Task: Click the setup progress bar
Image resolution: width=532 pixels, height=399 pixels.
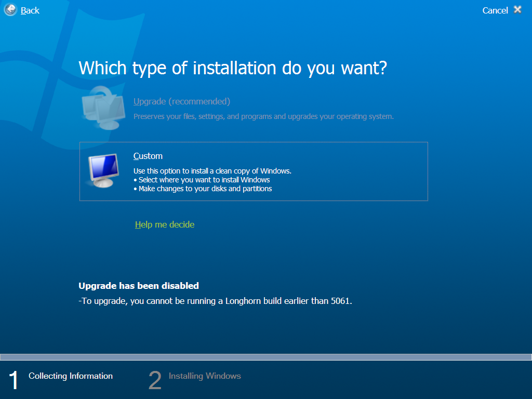Action: (x=266, y=357)
